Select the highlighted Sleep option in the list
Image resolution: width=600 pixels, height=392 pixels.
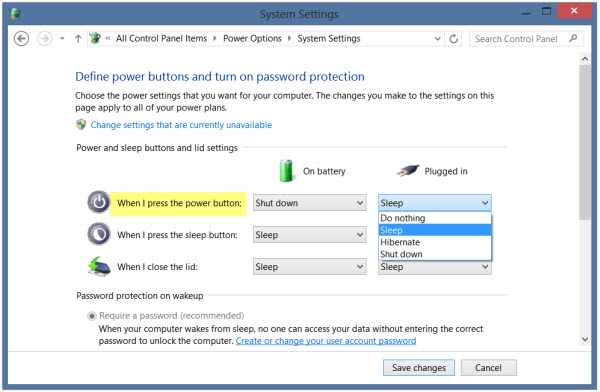click(x=435, y=230)
